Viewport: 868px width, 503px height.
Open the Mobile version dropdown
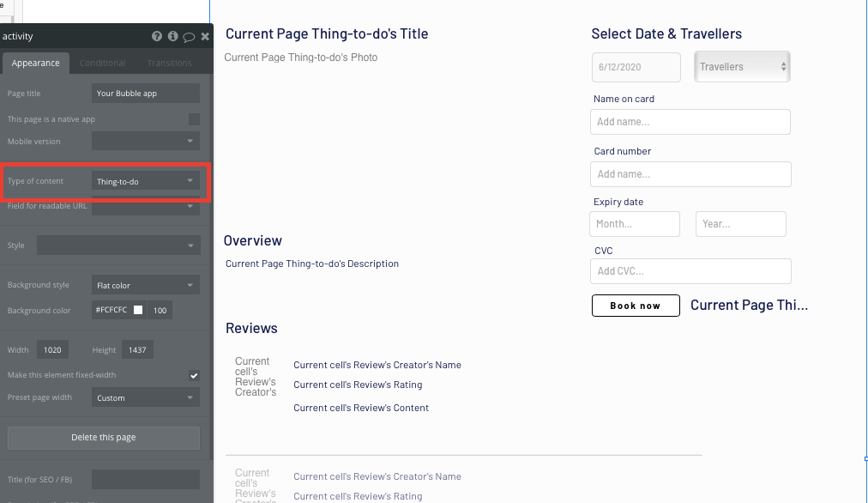pos(144,141)
